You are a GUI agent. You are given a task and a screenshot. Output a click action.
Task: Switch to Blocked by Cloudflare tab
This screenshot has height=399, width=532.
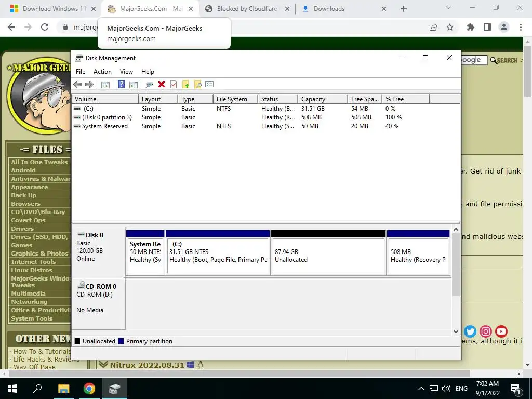tap(247, 9)
